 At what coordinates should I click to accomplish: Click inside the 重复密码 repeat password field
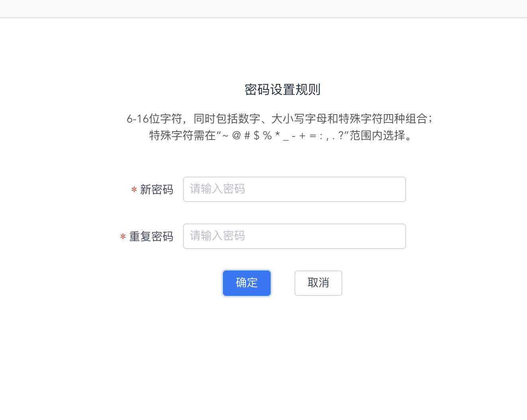294,236
